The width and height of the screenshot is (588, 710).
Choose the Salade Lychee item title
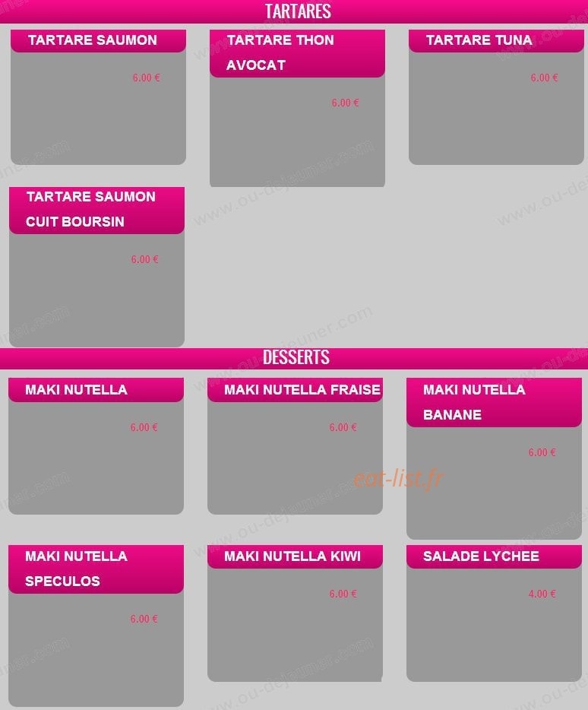[x=481, y=556]
